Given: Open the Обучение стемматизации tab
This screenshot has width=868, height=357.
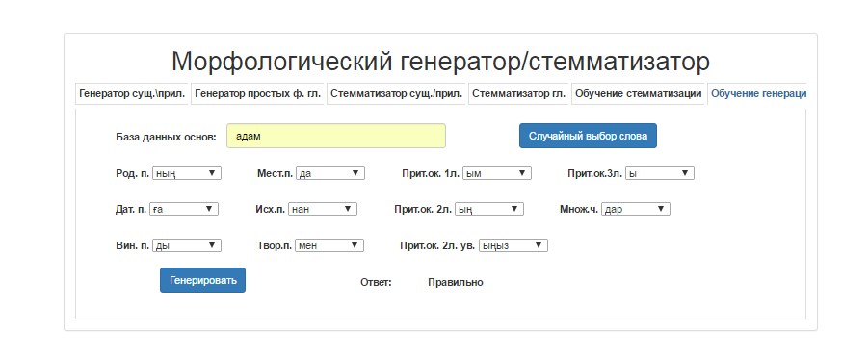Looking at the screenshot, I should [x=639, y=94].
